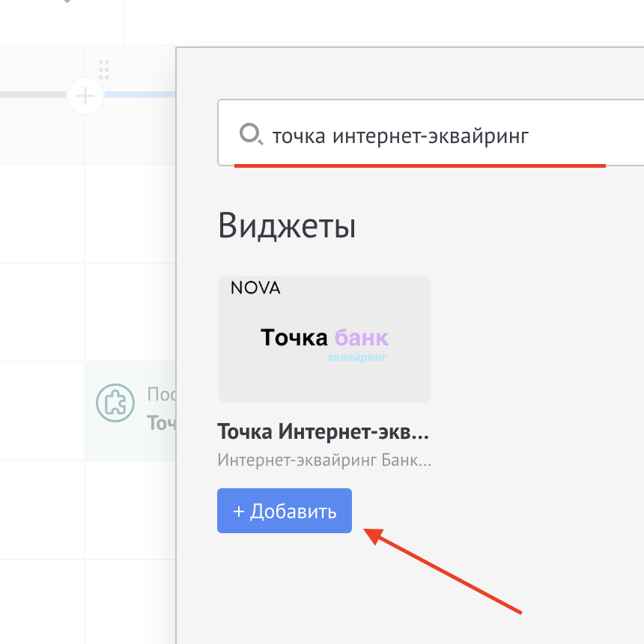Click the partial chevron at top edge
Screen dimensions: 644x644
click(67, 2)
